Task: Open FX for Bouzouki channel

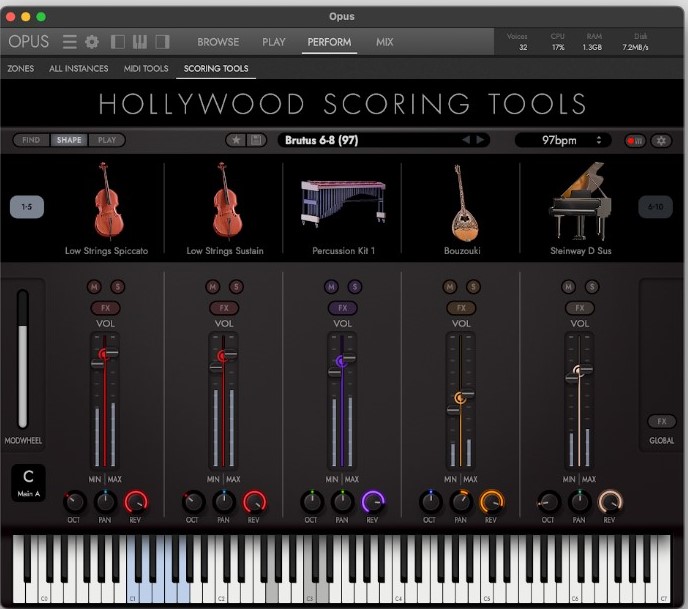Action: (461, 308)
